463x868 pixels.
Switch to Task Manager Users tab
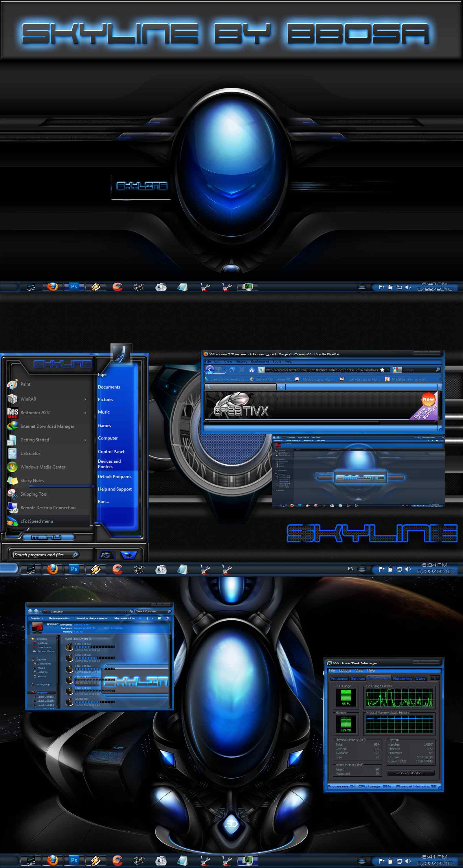click(420, 678)
